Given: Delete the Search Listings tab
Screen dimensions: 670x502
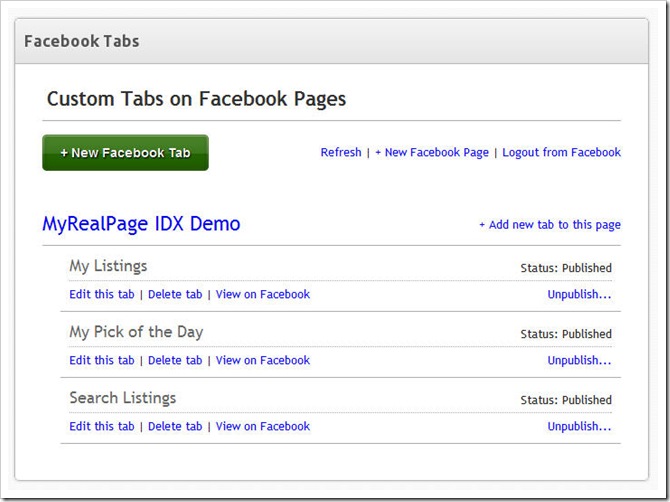Looking at the screenshot, I should coord(175,426).
